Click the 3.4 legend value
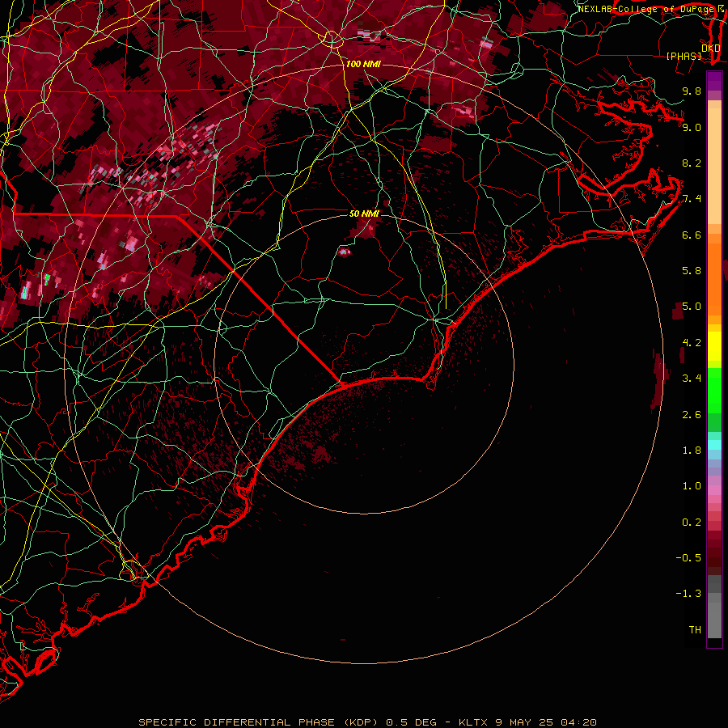 (692, 379)
